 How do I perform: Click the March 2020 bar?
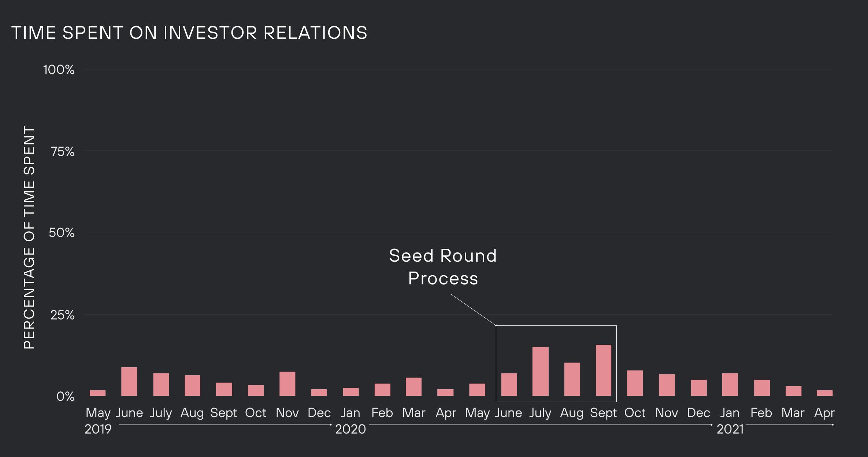413,387
